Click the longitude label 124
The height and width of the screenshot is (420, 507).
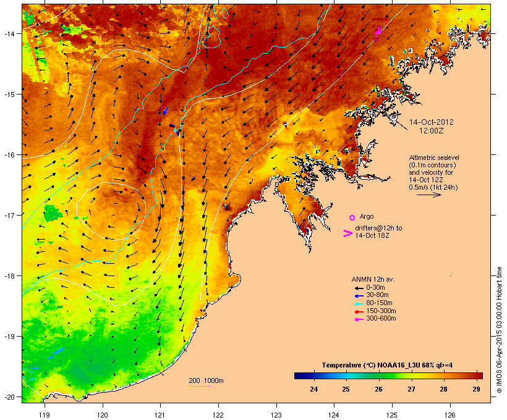[334, 415]
